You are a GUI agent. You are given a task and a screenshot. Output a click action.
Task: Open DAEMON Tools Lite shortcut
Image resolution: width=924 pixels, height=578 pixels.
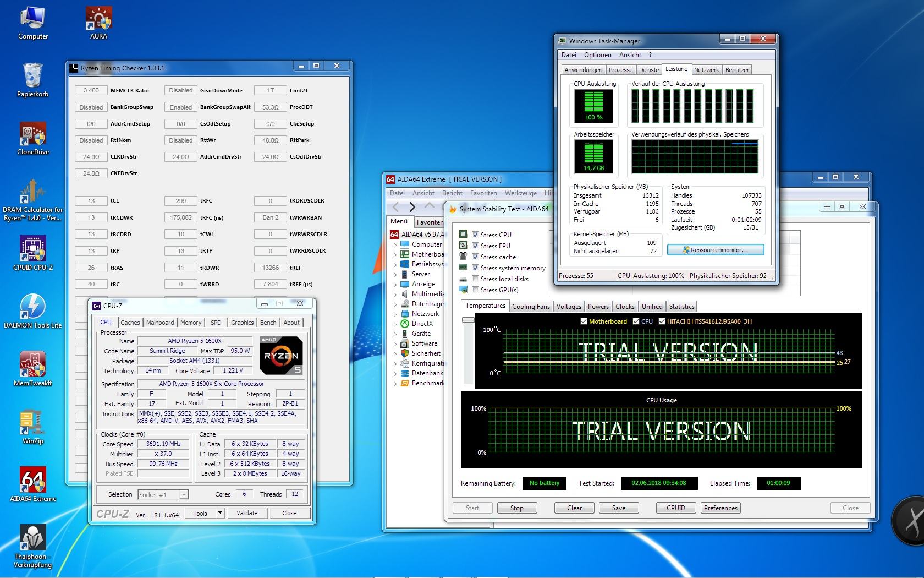[33, 312]
